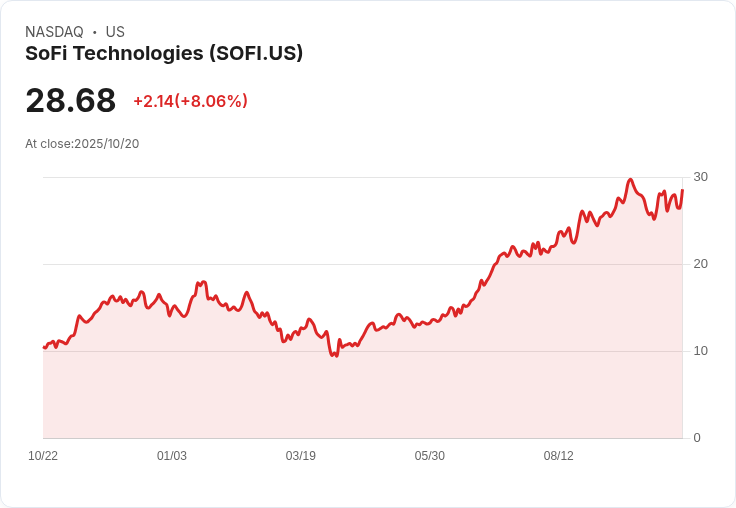Click the 0 label on the price axis
The height and width of the screenshot is (508, 736).
click(x=697, y=438)
